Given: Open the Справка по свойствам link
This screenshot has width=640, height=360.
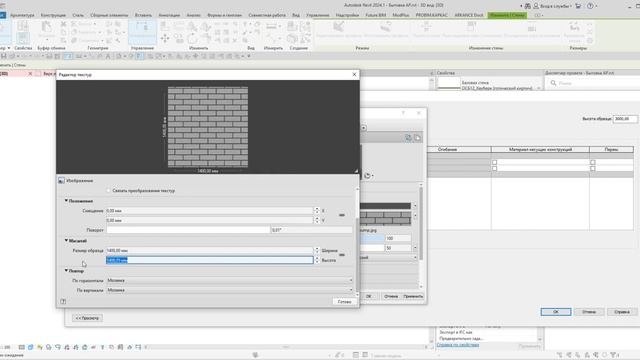Looking at the screenshot, I should coord(458,345).
